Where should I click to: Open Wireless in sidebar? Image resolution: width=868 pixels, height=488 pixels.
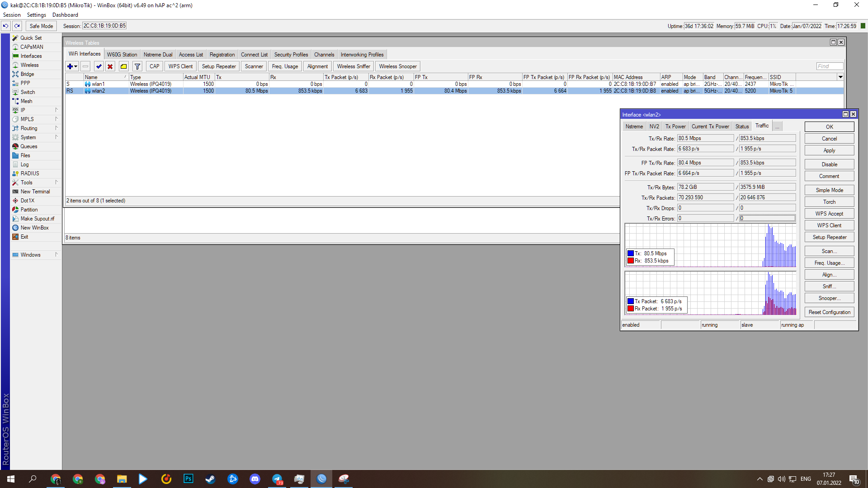(29, 65)
